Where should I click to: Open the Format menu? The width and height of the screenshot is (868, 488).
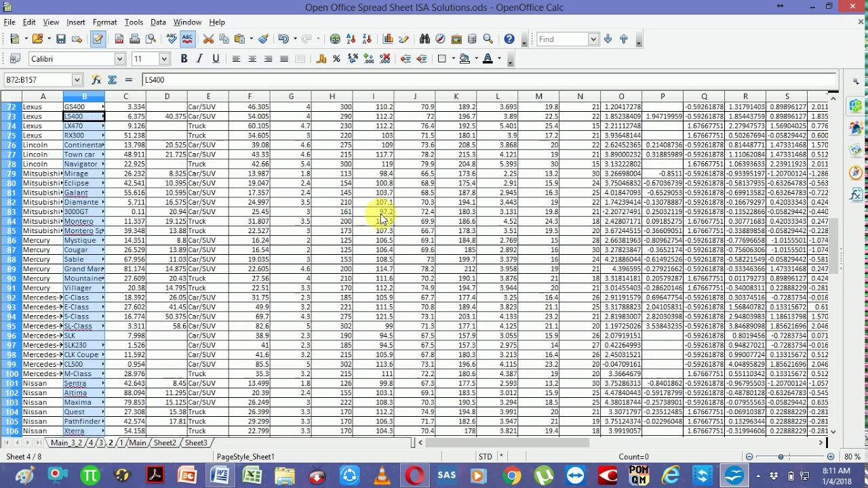pyautogui.click(x=105, y=22)
